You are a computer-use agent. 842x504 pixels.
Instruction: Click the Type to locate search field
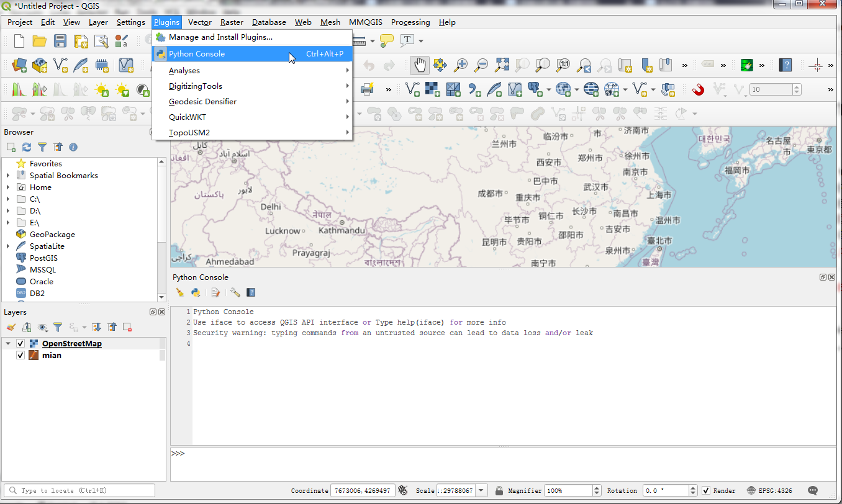pos(79,490)
